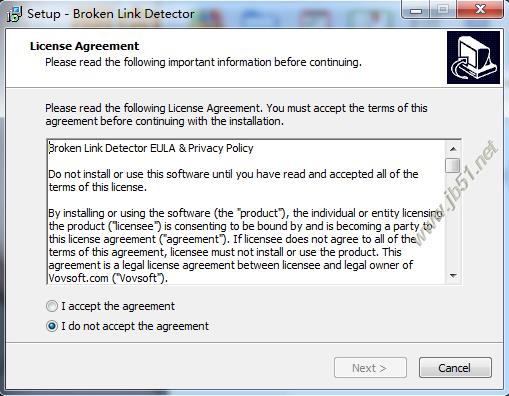Screen dimensions: 509x396
Task: Click the empty scrollbar track below the thumb
Action: (x=453, y=221)
